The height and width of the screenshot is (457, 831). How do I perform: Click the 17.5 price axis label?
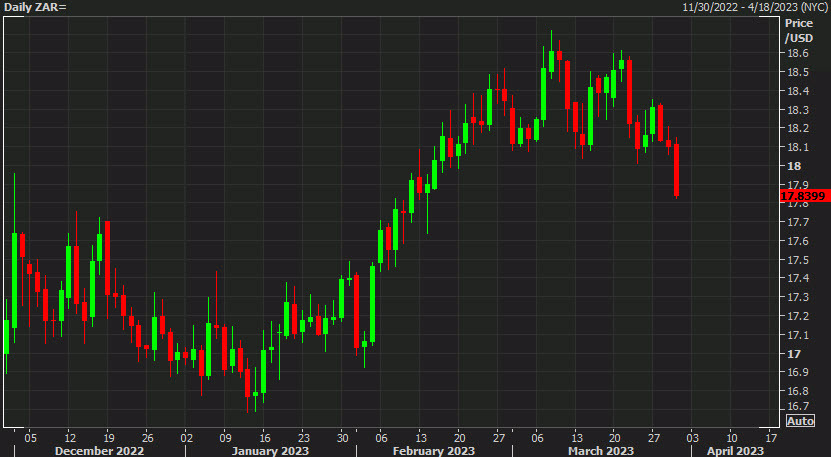(798, 260)
